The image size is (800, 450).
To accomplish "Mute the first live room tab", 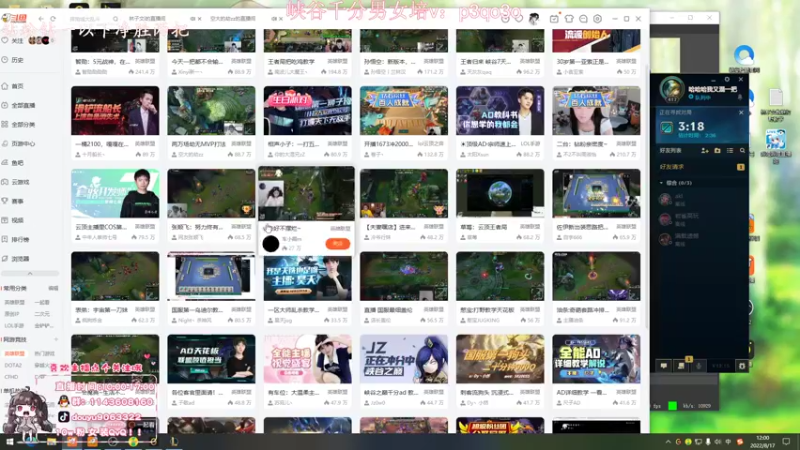I will [192, 19].
